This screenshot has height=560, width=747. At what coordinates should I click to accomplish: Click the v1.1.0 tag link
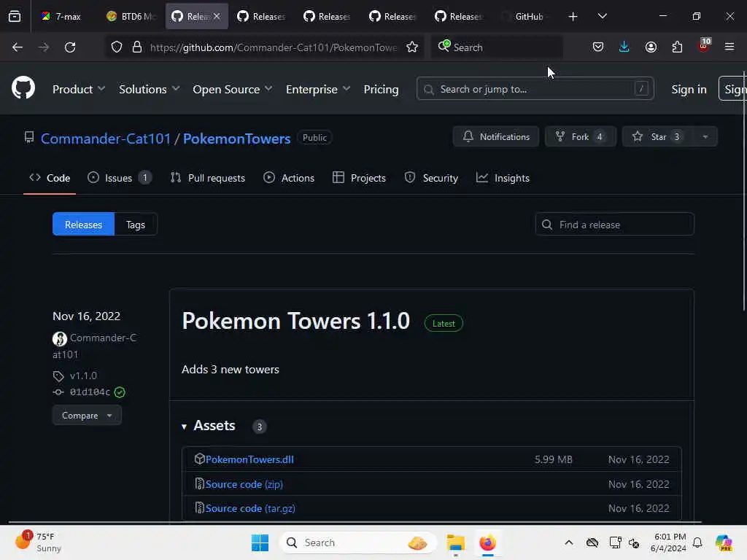point(83,376)
